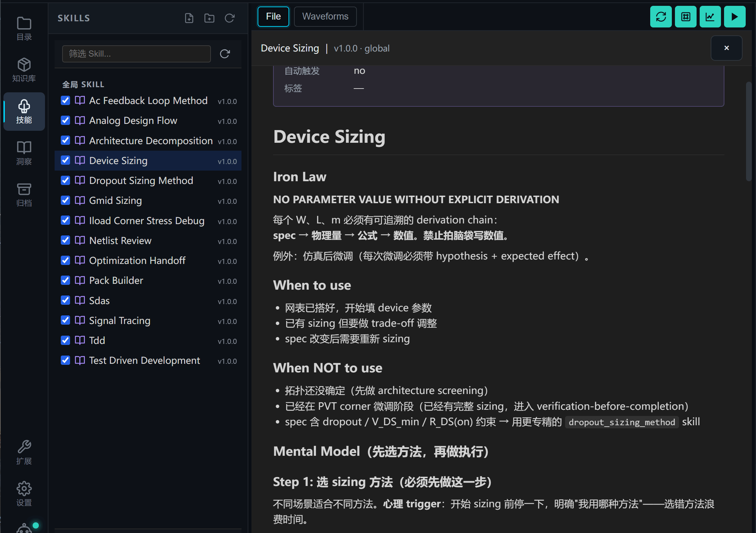
Task: Uncheck the Test Driven Development checkbox
Action: point(65,360)
